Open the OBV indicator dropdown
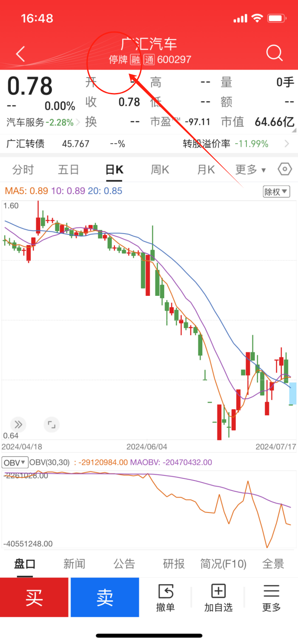This screenshot has height=644, width=298. [15, 462]
